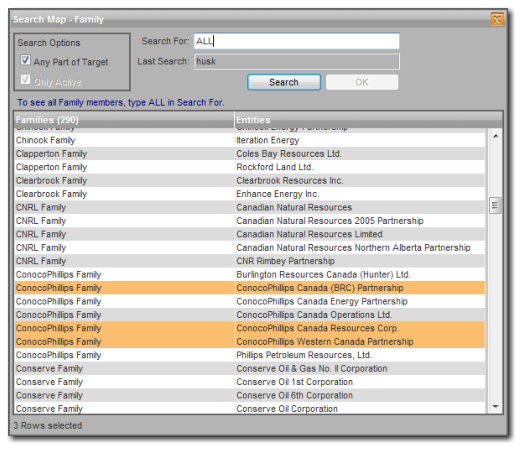Screen dimensions: 523x451
Task: Select ConocoPhillips Canada Energy Partnership
Action: [250, 301]
